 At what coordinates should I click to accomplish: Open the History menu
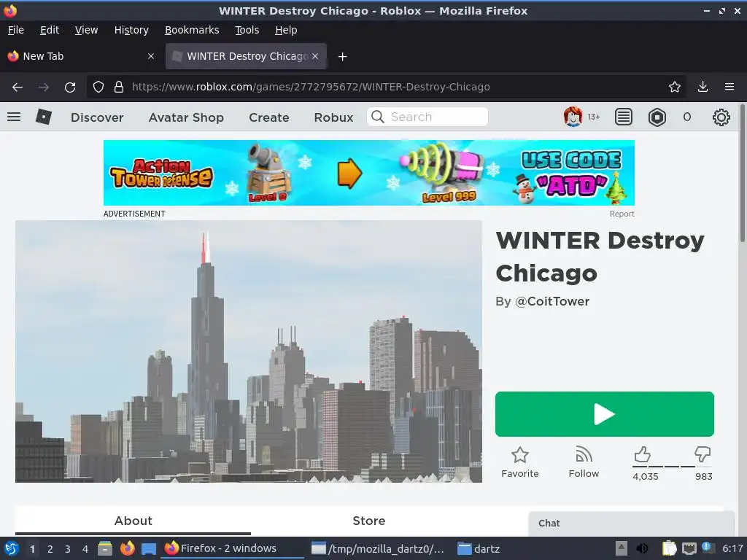[x=131, y=30]
